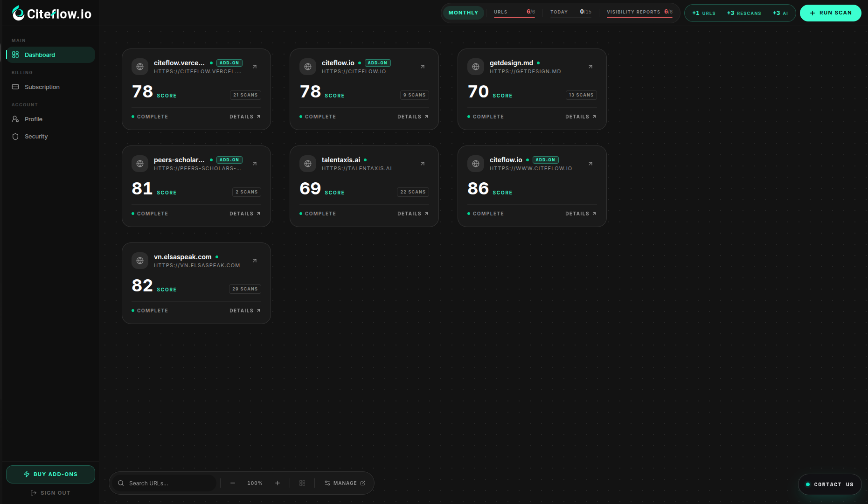Select the Today 0/15 usage counter

point(571,12)
